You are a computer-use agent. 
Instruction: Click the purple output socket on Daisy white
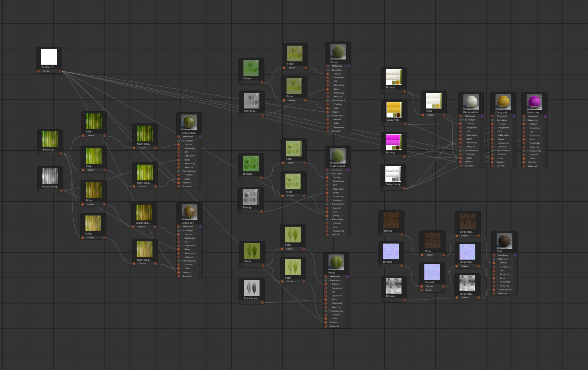[x=482, y=116]
